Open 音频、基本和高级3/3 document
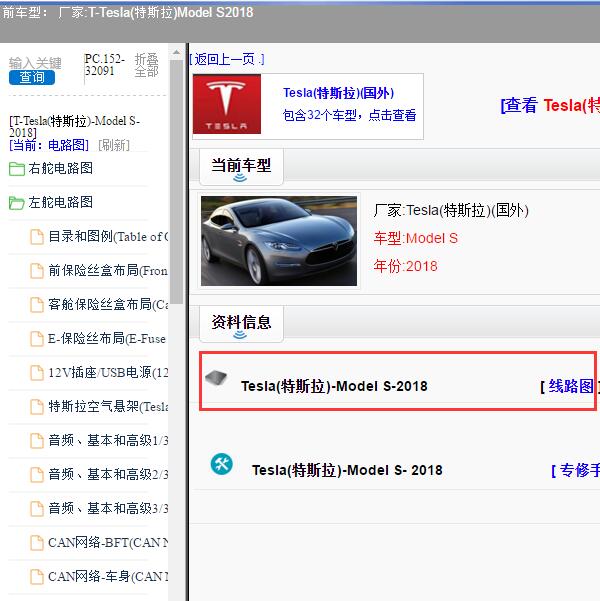 pyautogui.click(x=108, y=509)
